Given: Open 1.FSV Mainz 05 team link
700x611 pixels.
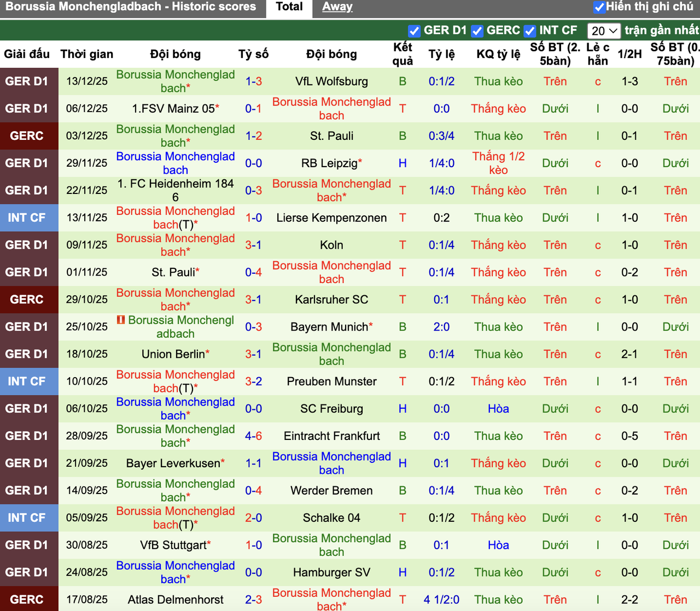Looking at the screenshot, I should [x=173, y=109].
